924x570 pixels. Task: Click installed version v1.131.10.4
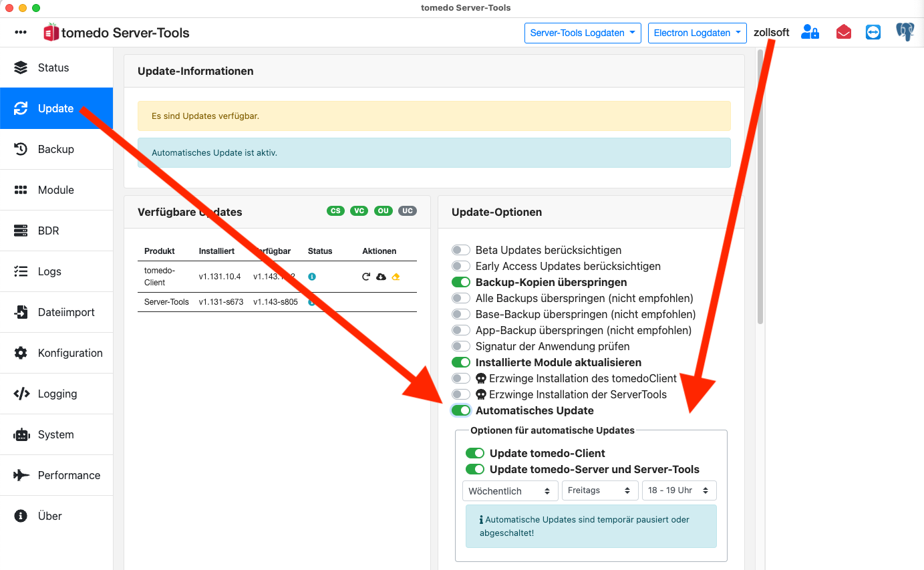[x=220, y=277]
